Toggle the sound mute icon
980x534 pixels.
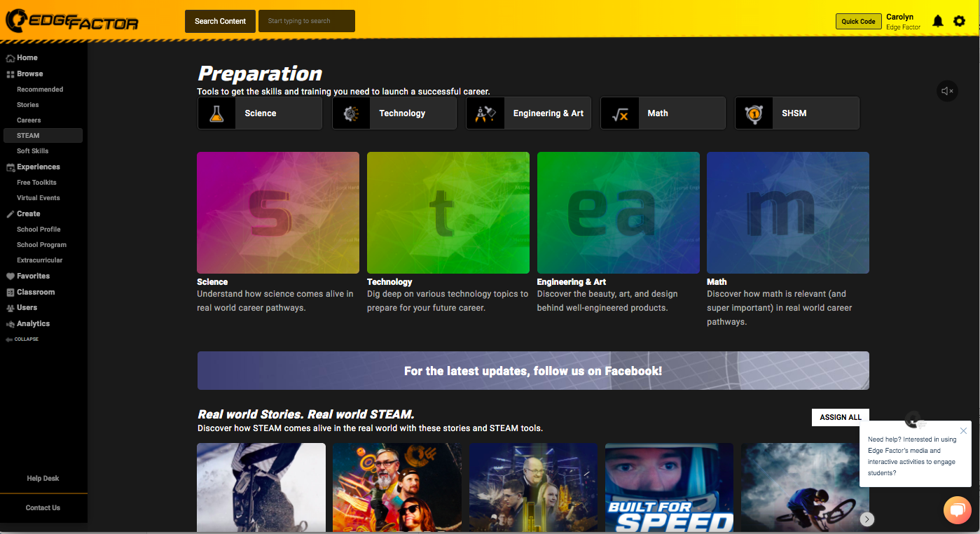point(947,91)
